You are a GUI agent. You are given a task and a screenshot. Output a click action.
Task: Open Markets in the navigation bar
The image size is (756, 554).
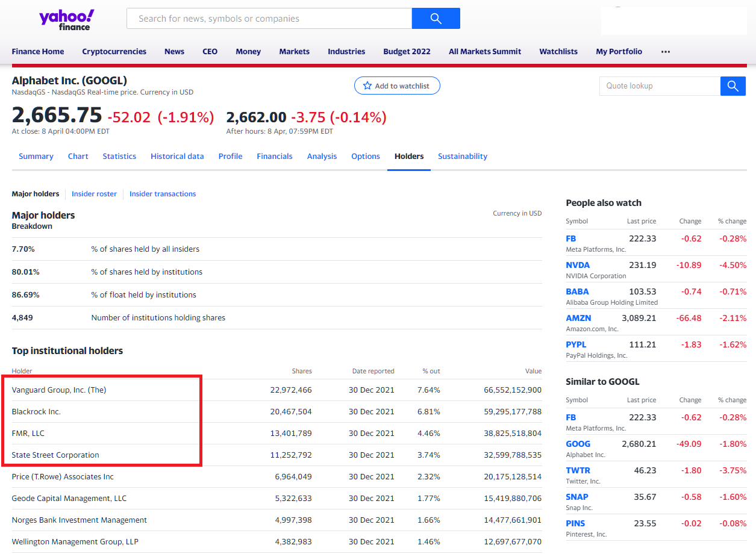click(x=295, y=52)
